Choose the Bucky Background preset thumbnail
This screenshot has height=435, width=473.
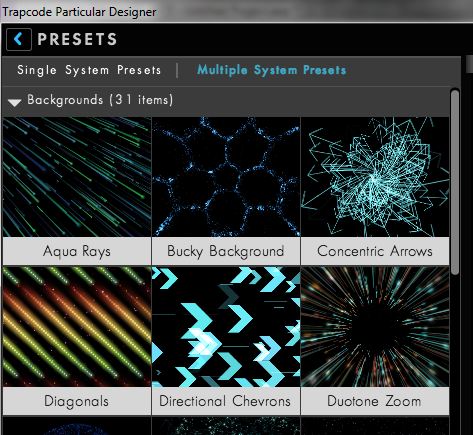pyautogui.click(x=226, y=177)
